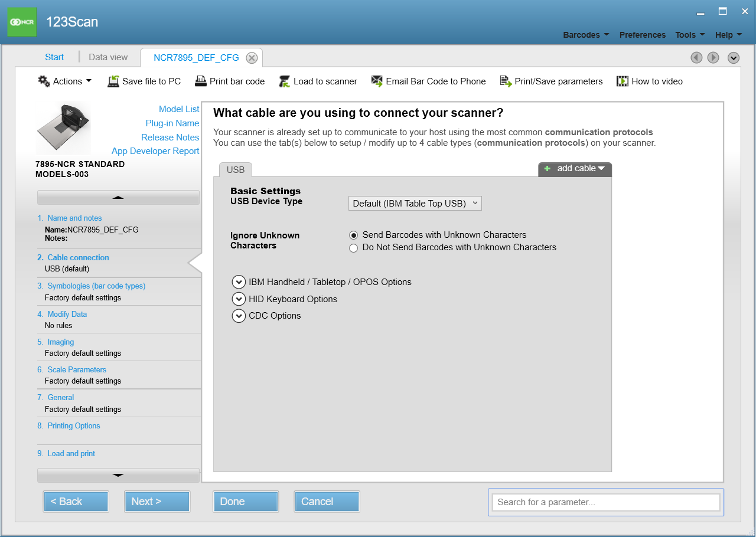Select the USB cable tab
The width and height of the screenshot is (756, 537).
(x=236, y=169)
